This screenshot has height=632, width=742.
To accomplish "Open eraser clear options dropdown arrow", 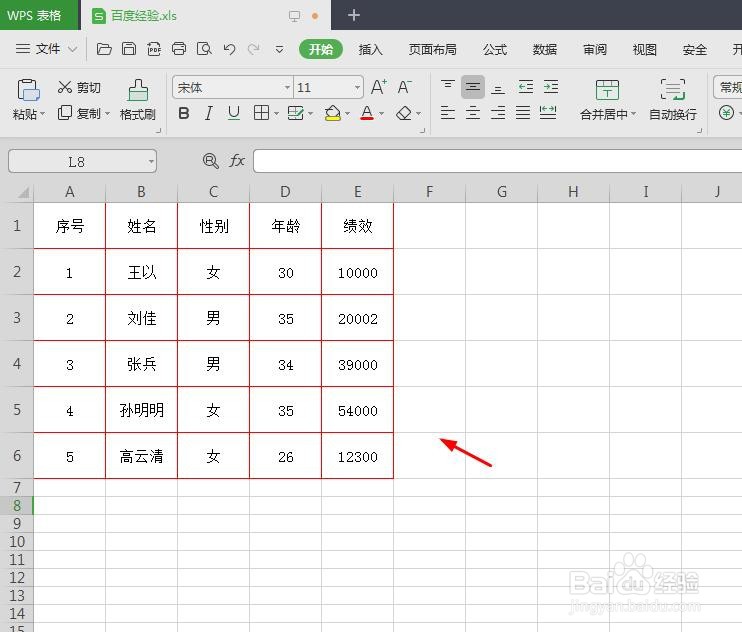I will coord(418,114).
